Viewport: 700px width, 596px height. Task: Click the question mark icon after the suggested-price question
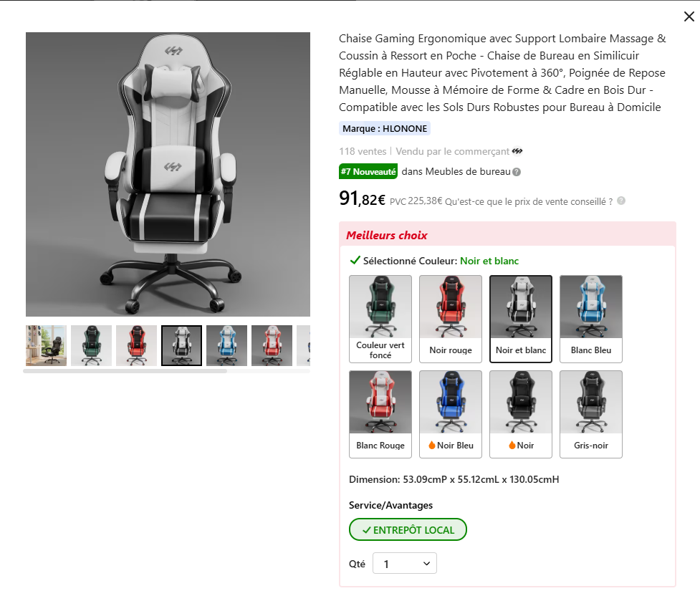(621, 201)
